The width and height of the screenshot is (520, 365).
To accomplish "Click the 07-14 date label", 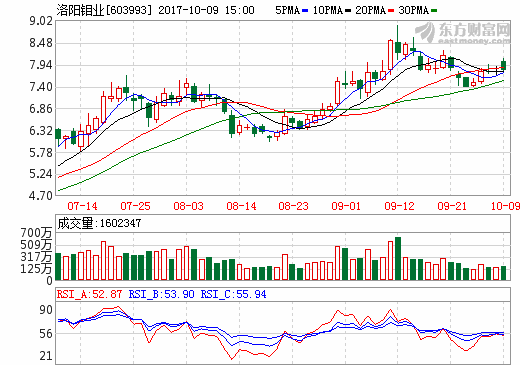I will click(82, 206).
